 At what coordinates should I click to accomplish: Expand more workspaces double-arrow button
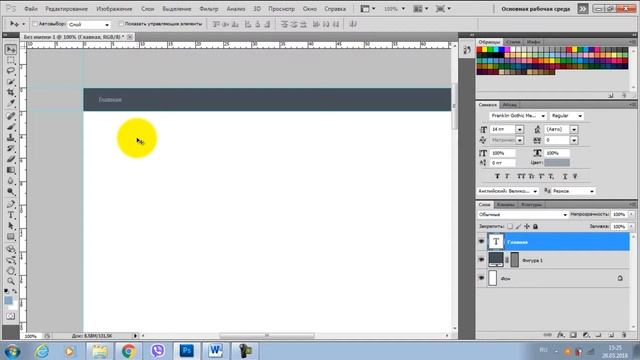coord(583,9)
